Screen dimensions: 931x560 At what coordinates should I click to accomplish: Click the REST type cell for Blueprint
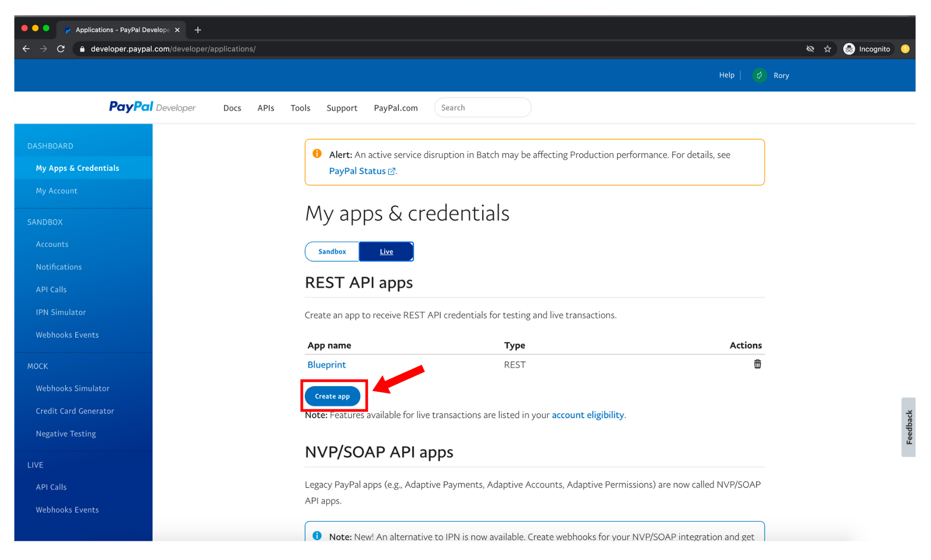click(x=515, y=364)
